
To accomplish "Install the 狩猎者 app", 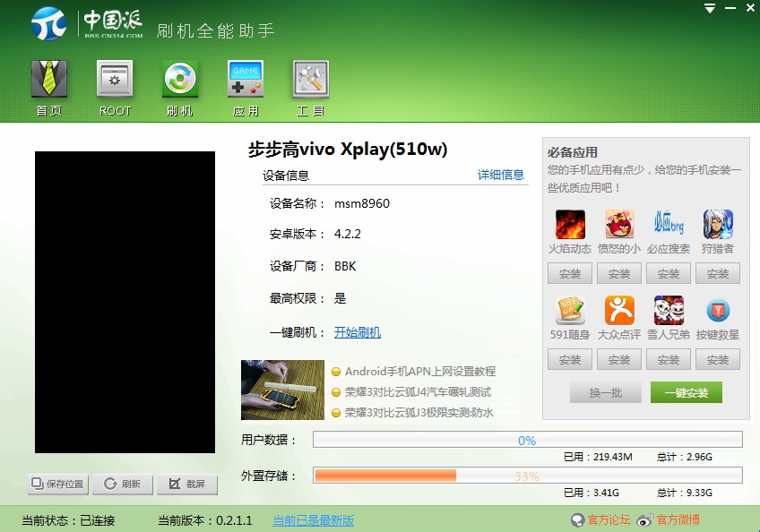I will point(718,273).
